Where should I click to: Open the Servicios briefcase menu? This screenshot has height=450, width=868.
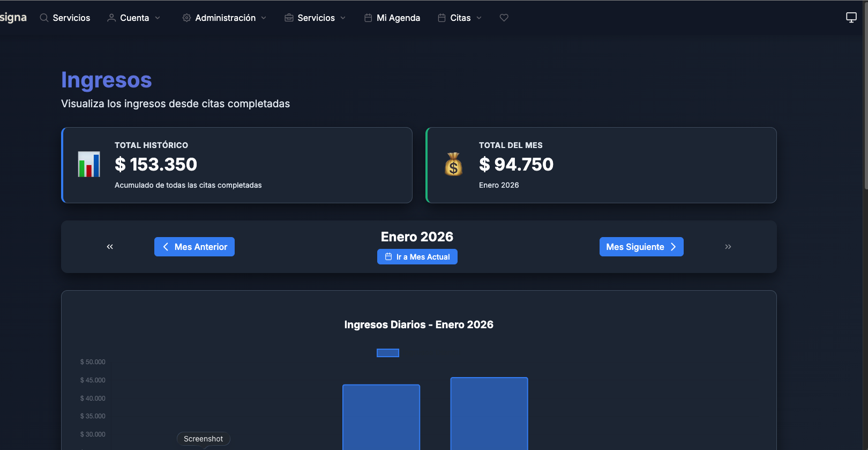click(x=315, y=18)
